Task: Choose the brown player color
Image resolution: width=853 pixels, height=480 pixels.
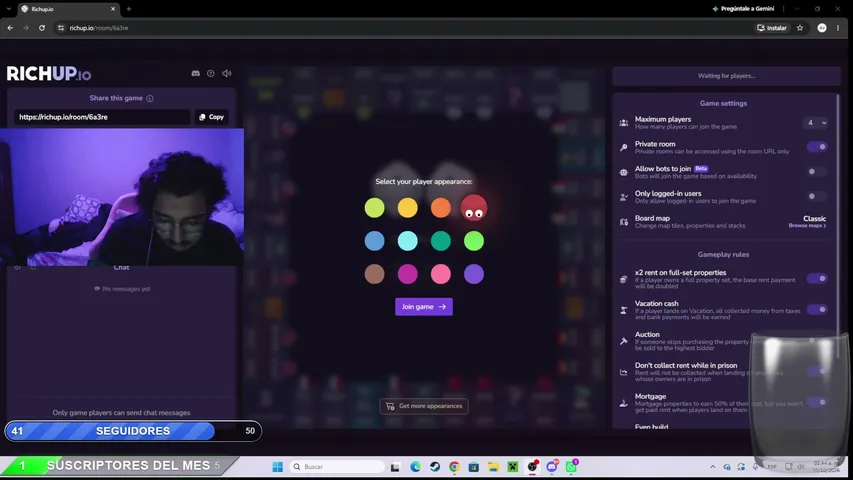Action: 374,274
